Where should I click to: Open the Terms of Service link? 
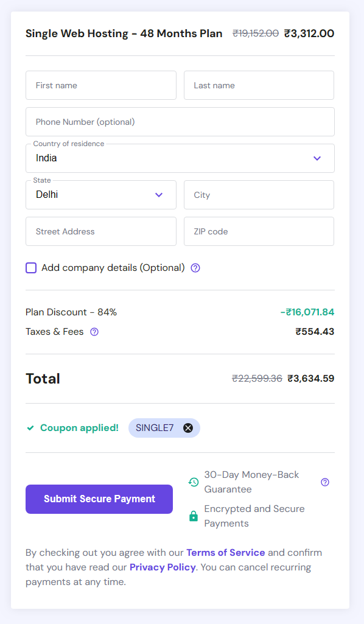tap(225, 553)
